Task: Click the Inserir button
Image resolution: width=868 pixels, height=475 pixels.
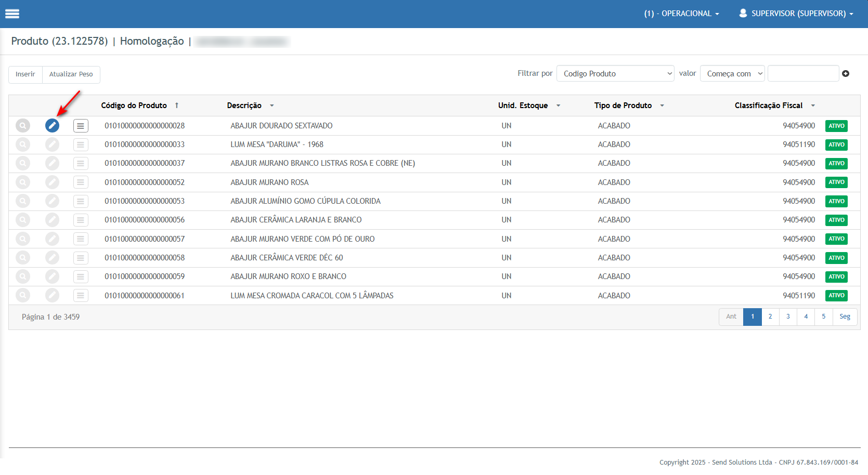Action: 25,74
